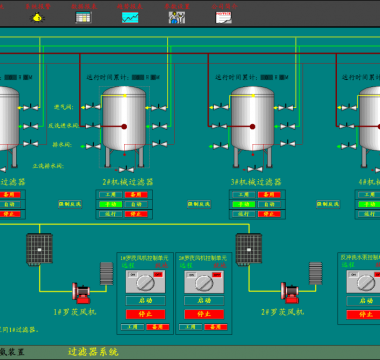The image size is (380, 360).
Task: Switch 2# filter to manual mode (green)
Action: point(111,204)
